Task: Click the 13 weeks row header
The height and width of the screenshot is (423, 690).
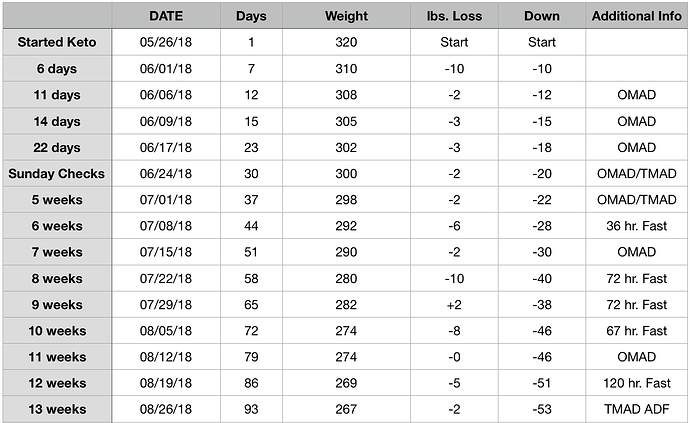Action: point(57,409)
